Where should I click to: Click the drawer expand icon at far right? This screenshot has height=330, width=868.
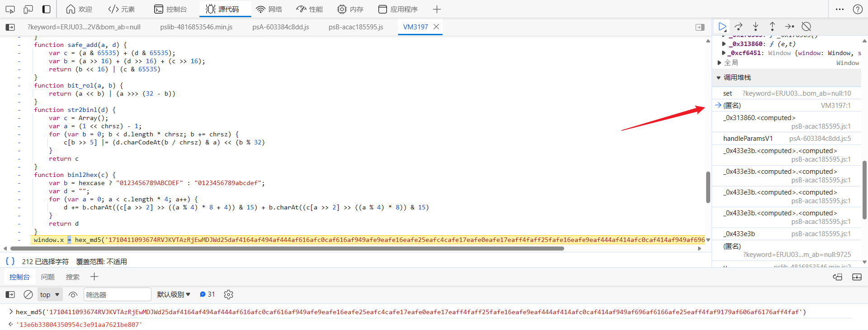(857, 277)
